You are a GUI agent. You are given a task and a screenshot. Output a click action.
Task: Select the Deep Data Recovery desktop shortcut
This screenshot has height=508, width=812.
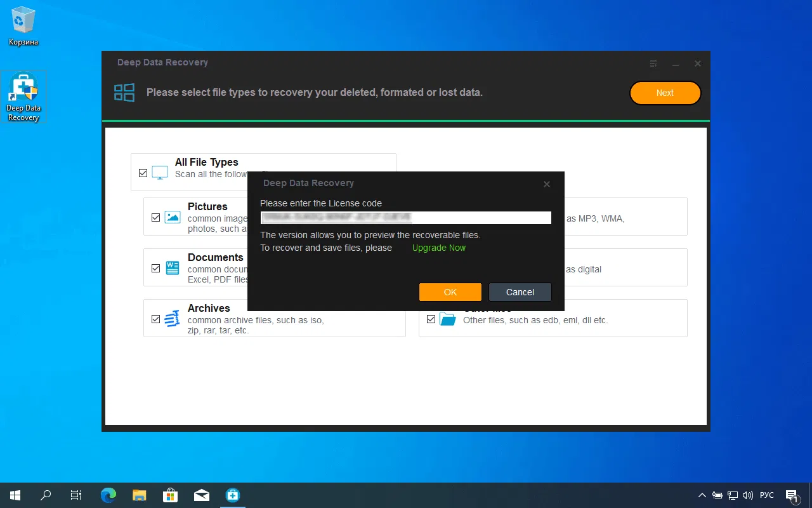23,97
